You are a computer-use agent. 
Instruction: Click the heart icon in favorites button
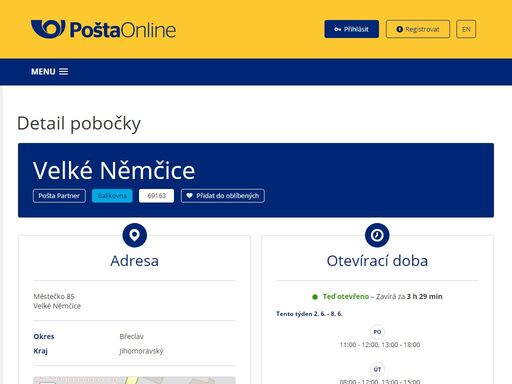coord(189,196)
